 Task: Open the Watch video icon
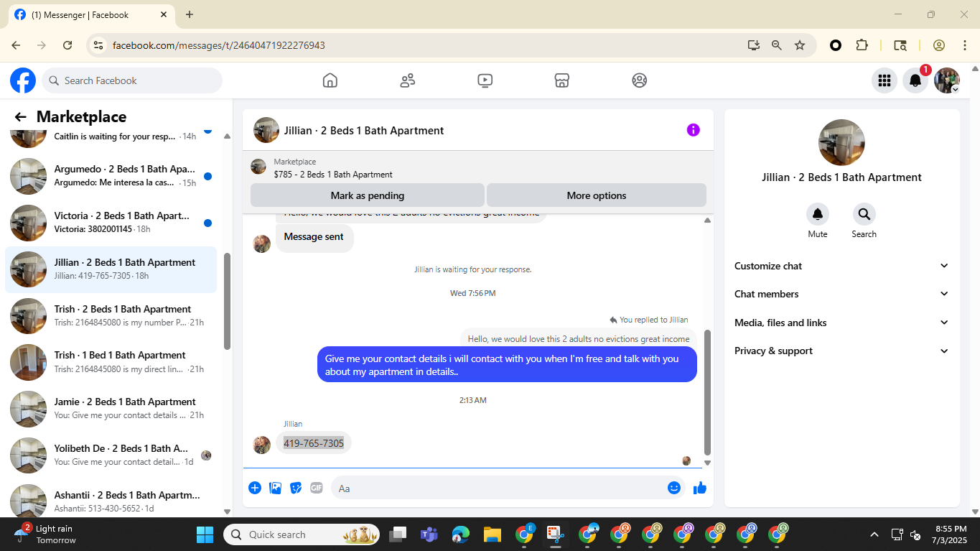[485, 80]
